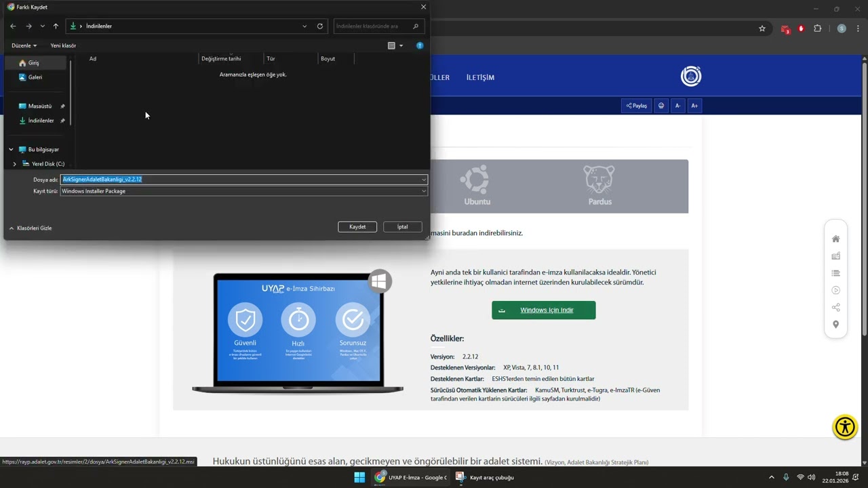Click the microphone tray icon
Screen dimensions: 868x488
pos(787,477)
